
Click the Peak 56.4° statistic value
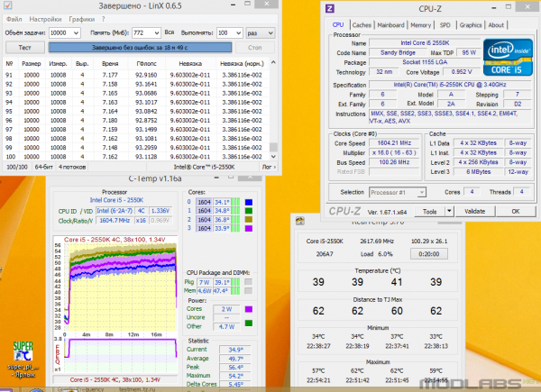[236, 367]
